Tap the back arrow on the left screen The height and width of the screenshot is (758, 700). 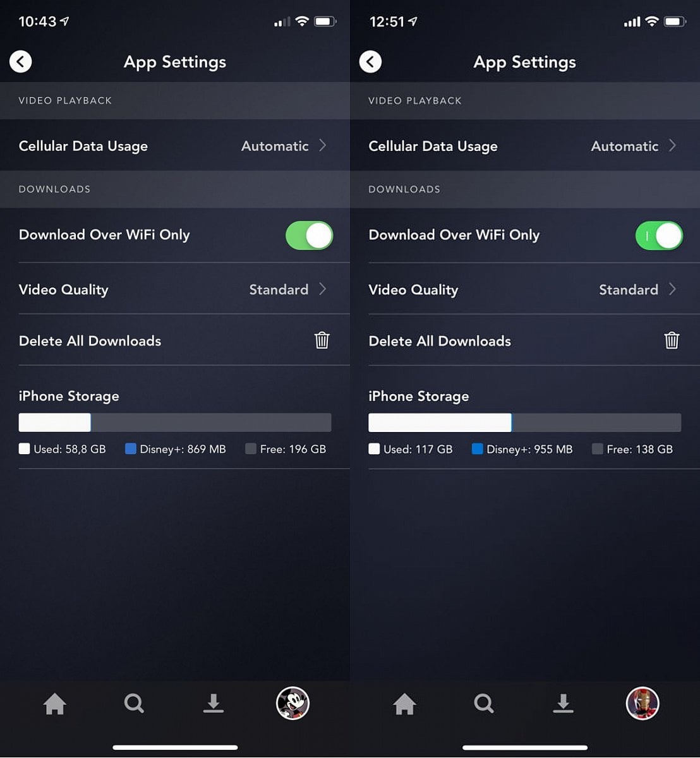21,61
